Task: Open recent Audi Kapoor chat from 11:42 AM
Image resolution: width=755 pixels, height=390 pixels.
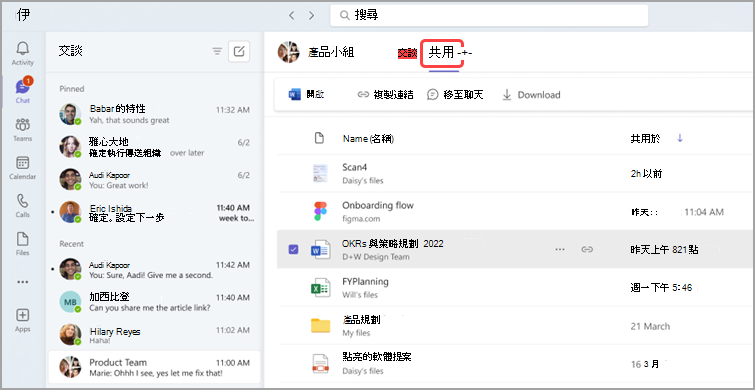Action: pos(154,269)
